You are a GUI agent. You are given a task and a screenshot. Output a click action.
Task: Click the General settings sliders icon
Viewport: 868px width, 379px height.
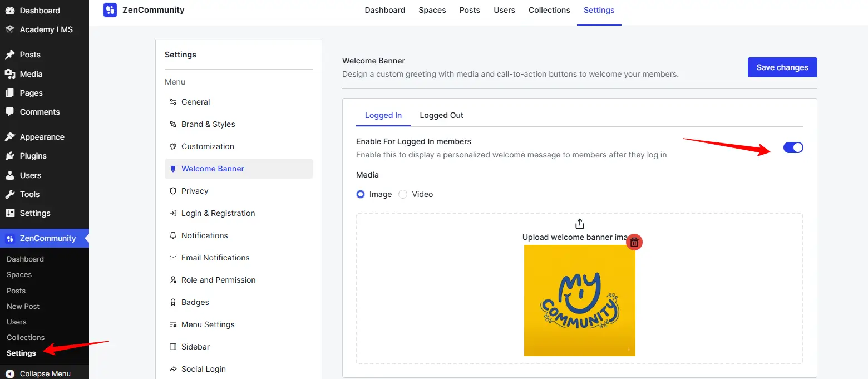coord(172,102)
